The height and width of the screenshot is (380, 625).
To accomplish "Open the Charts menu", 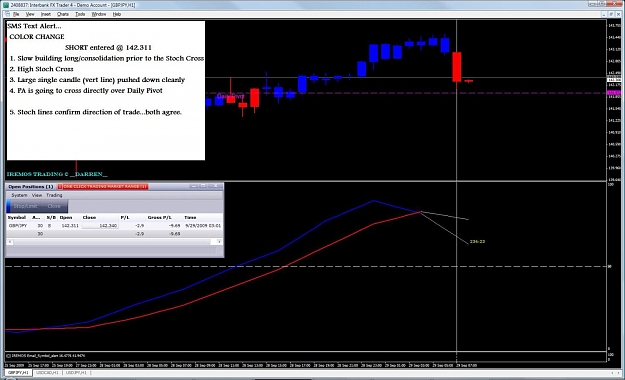I will coord(63,14).
